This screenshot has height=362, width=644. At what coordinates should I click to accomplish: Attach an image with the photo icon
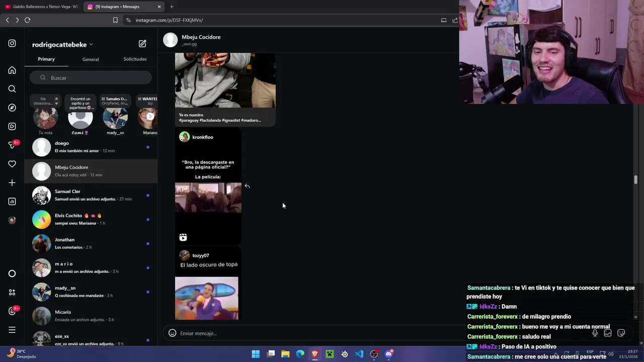pyautogui.click(x=608, y=333)
